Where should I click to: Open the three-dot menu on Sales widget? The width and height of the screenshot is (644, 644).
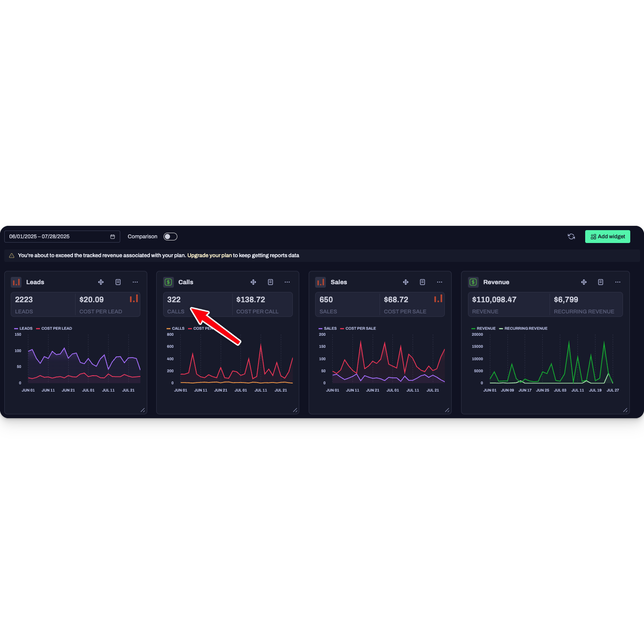pos(440,282)
